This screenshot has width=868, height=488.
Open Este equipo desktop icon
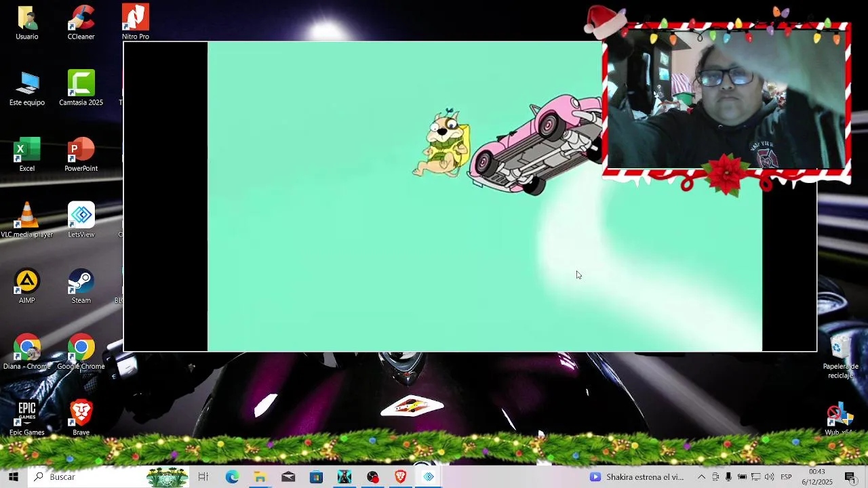pyautogui.click(x=27, y=88)
